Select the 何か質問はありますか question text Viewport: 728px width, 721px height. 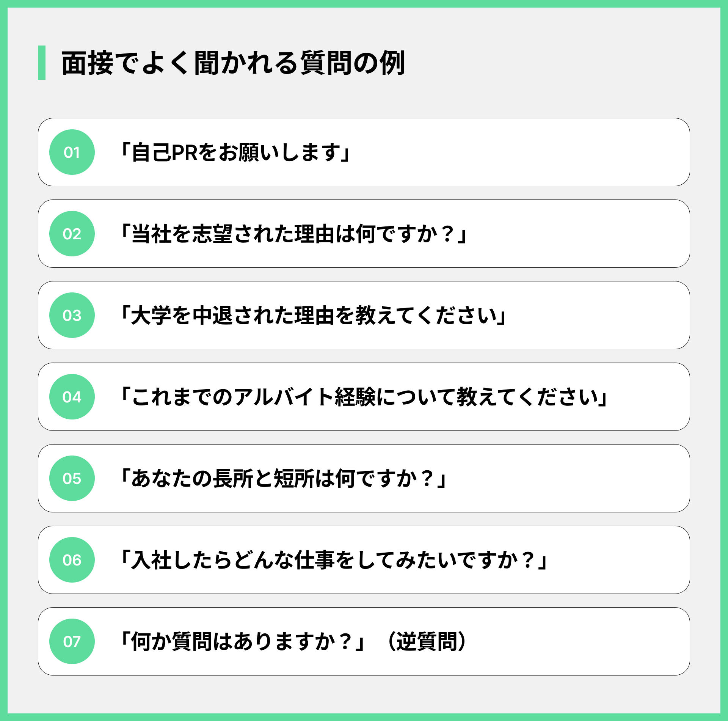[x=243, y=642]
